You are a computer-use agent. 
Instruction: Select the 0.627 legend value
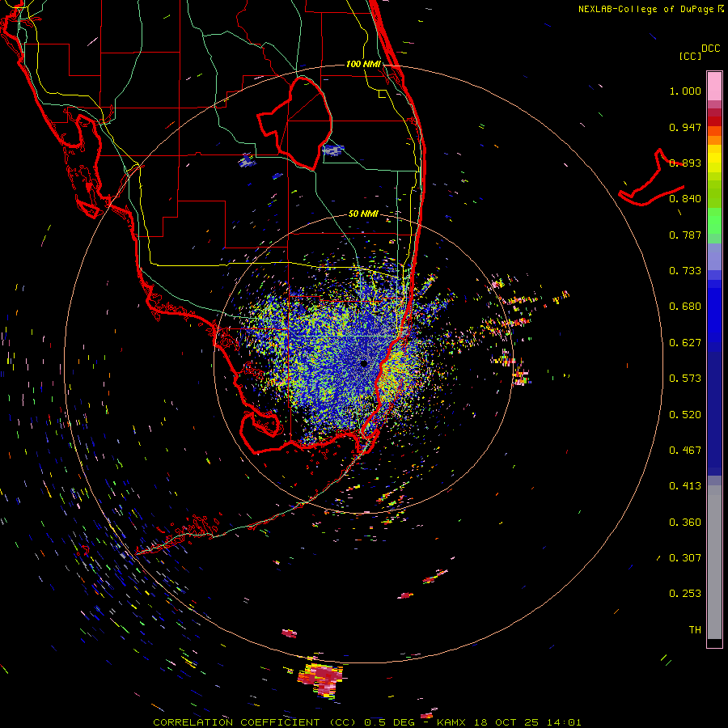[x=685, y=343]
